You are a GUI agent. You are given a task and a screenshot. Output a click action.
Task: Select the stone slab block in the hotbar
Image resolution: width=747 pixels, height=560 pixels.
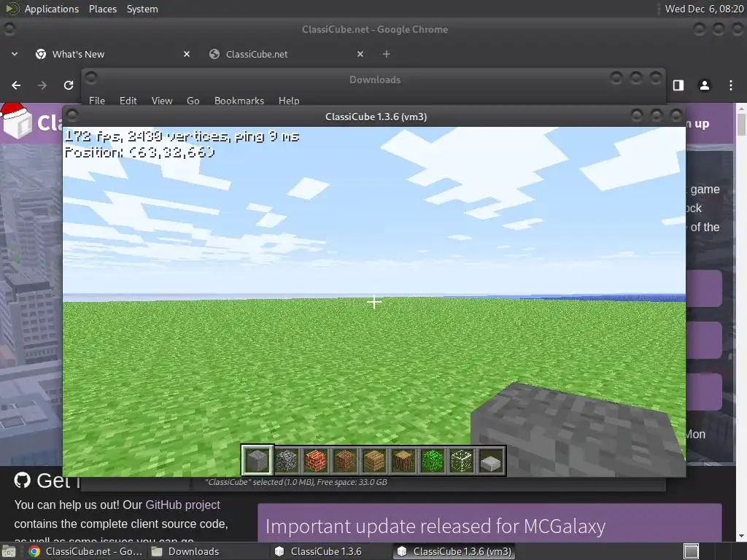pos(491,460)
